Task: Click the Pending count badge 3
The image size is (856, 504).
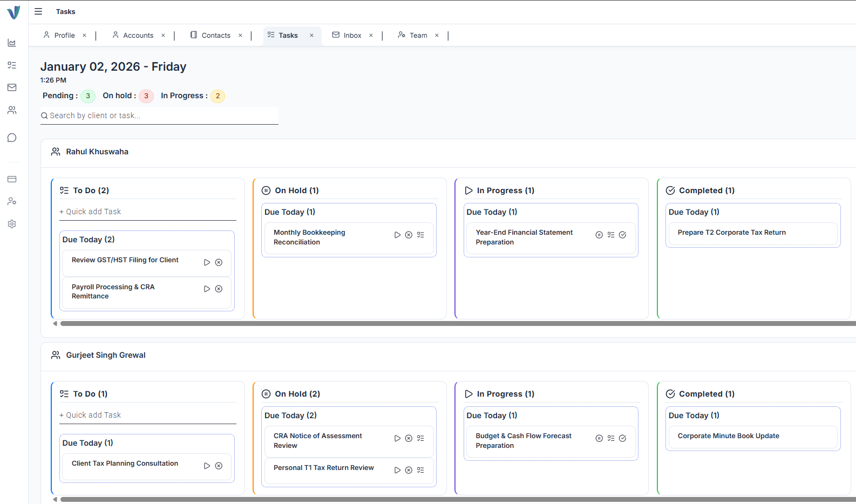Action: [88, 96]
